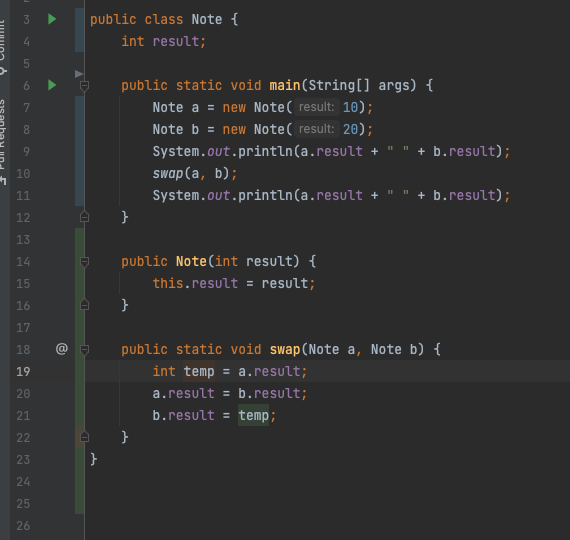Click the literal 10 in the Note constructor call
Screen dimensions: 570x540
click(x=350, y=107)
